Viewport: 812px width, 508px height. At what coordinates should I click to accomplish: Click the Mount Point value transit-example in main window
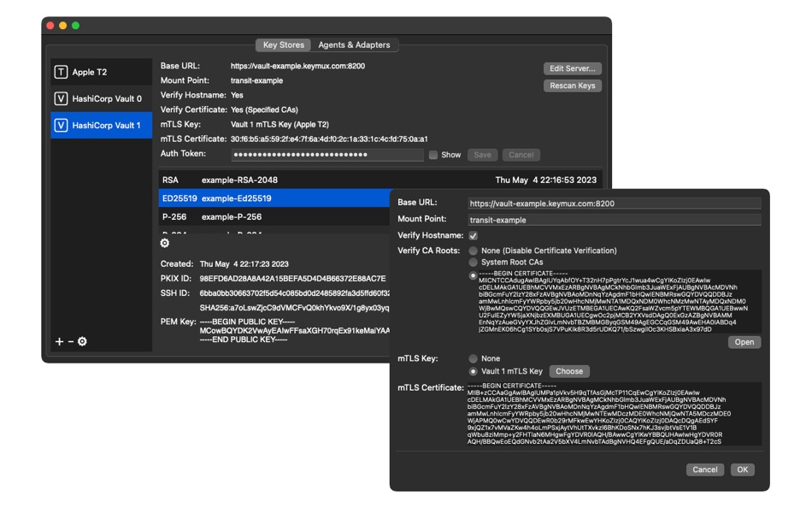(257, 80)
